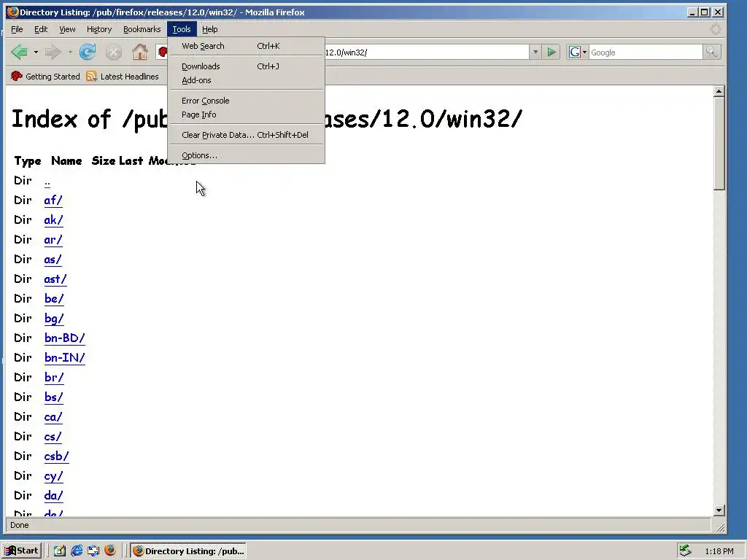Click the search magnifier icon
Image resolution: width=747 pixels, height=560 pixels.
click(x=711, y=52)
